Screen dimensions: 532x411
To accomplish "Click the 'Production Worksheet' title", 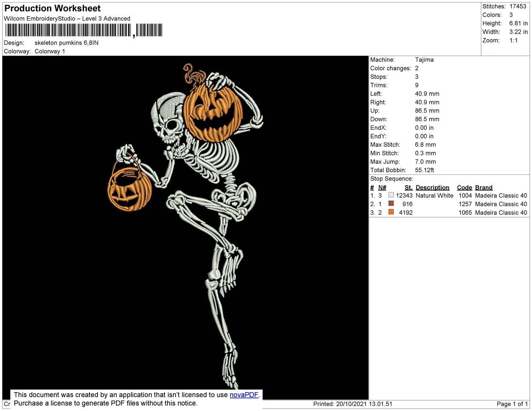I will point(53,8).
